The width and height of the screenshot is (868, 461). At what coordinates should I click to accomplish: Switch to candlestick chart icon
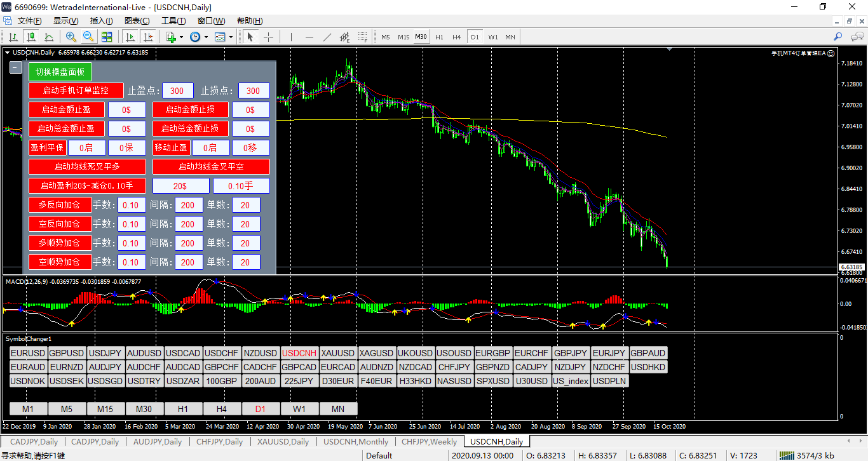tap(31, 37)
